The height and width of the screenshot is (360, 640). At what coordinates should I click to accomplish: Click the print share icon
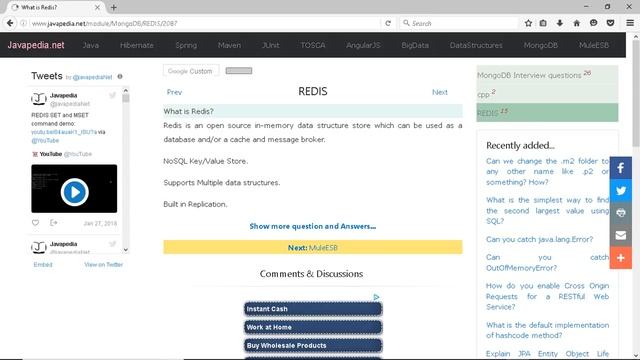(621, 213)
